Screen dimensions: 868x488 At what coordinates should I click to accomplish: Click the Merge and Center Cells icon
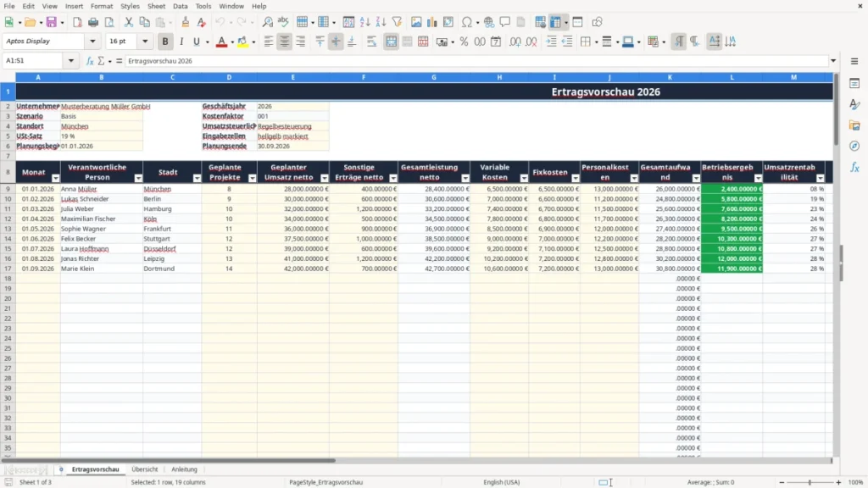pyautogui.click(x=391, y=42)
